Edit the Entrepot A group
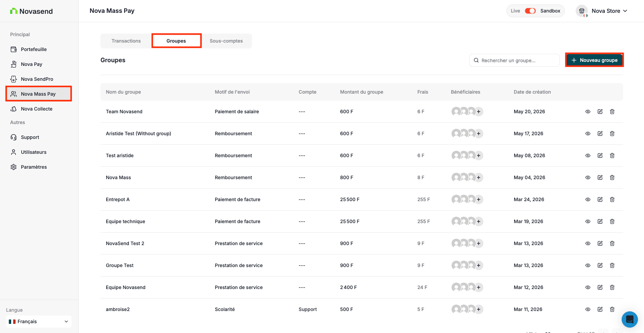The width and height of the screenshot is (644, 333). point(600,199)
